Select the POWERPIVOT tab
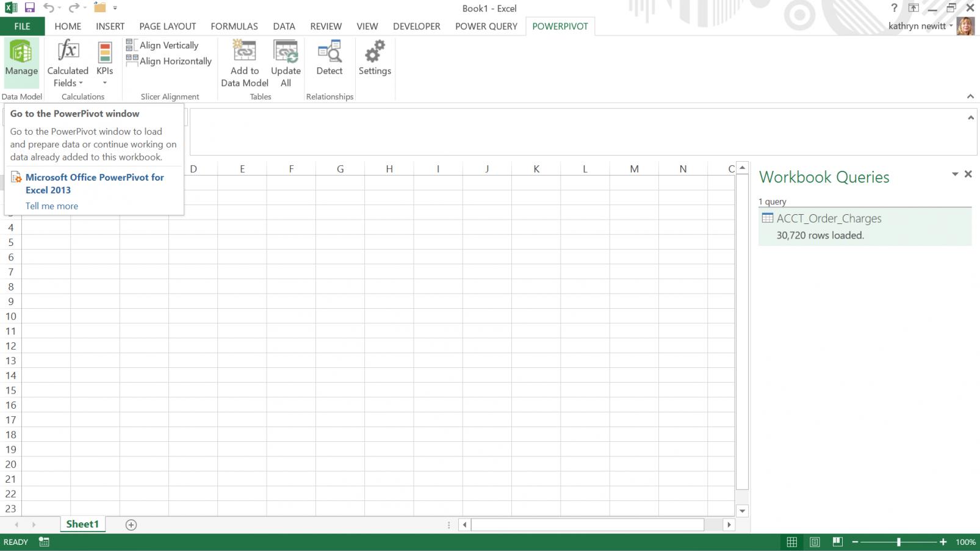The width and height of the screenshot is (980, 551). point(560,26)
